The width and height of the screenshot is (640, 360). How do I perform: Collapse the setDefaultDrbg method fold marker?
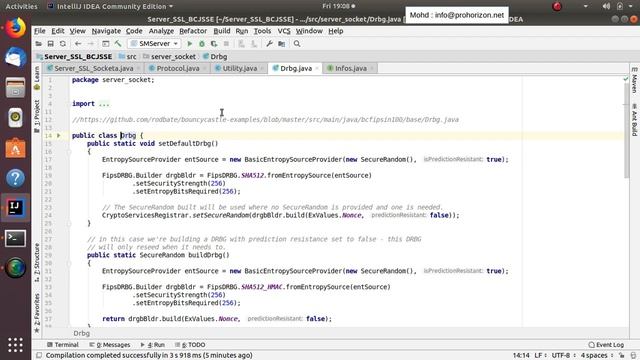point(69,151)
